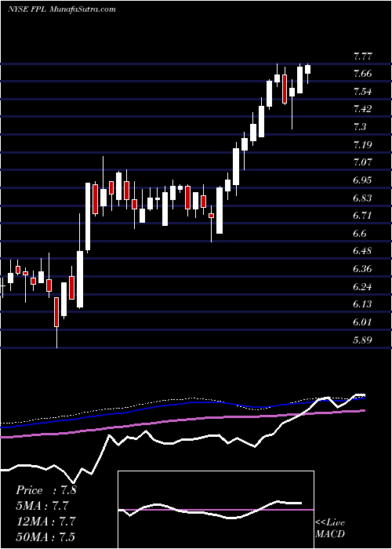Click the 6.71 price axis label
The image size is (392, 549).
(362, 216)
